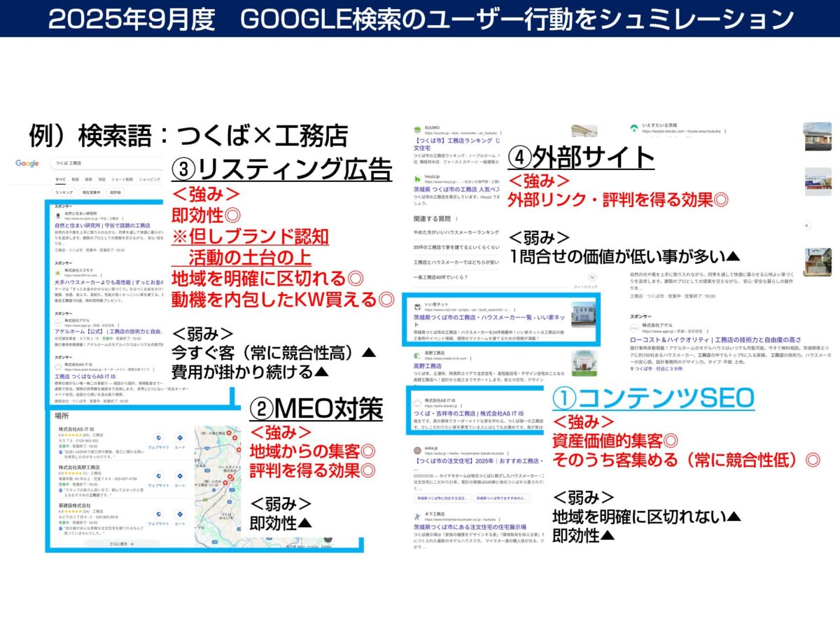The height and width of the screenshot is (630, 840).
Task: Open ルート icon for 株式会社高野工務店 listing
Action: tap(179, 477)
